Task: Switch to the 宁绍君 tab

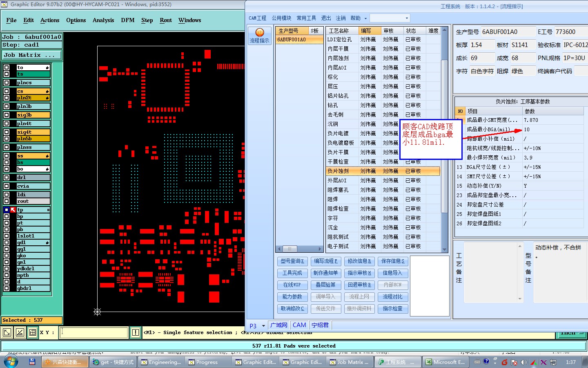Action: pyautogui.click(x=320, y=325)
